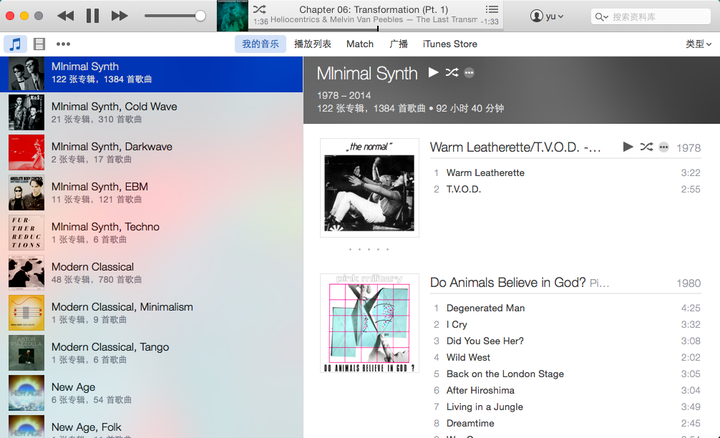Click the library search field

[x=651, y=17]
